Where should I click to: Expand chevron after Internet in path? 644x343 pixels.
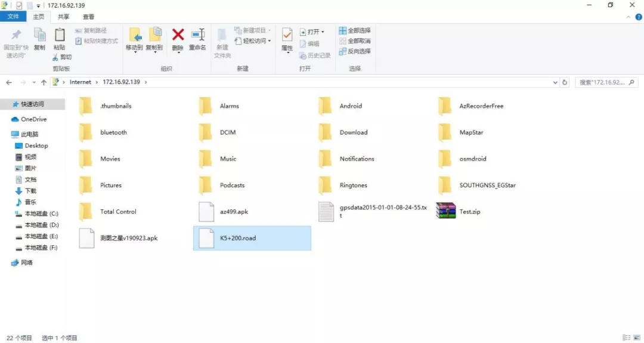[97, 82]
